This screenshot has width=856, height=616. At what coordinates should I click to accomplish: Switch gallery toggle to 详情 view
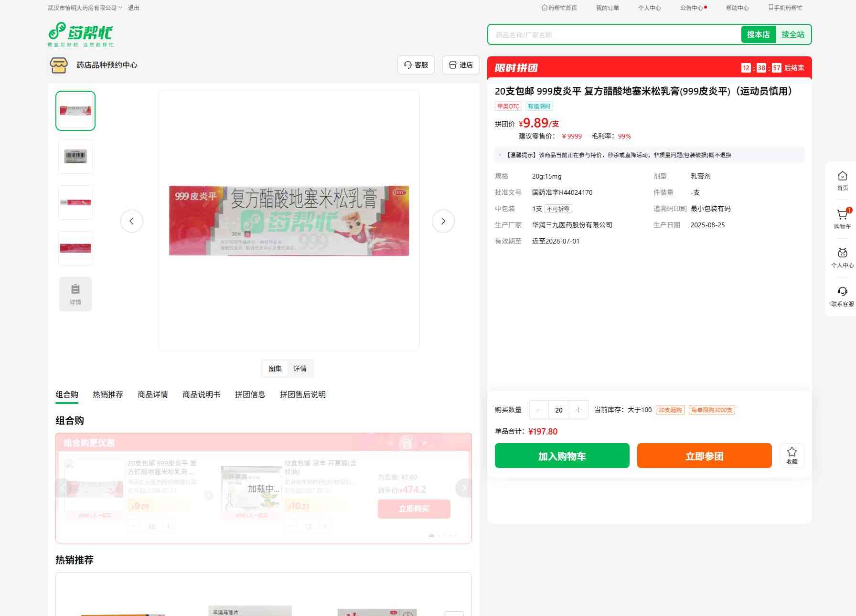pyautogui.click(x=300, y=369)
